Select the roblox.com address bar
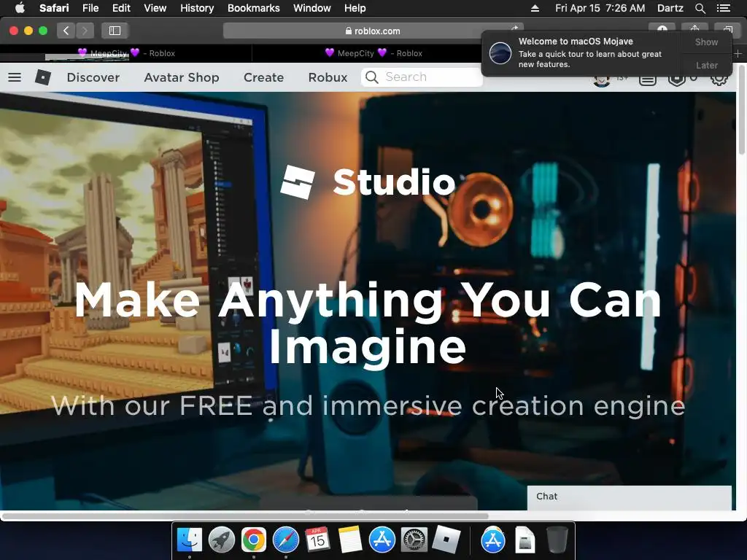Image resolution: width=747 pixels, height=560 pixels. [373, 31]
